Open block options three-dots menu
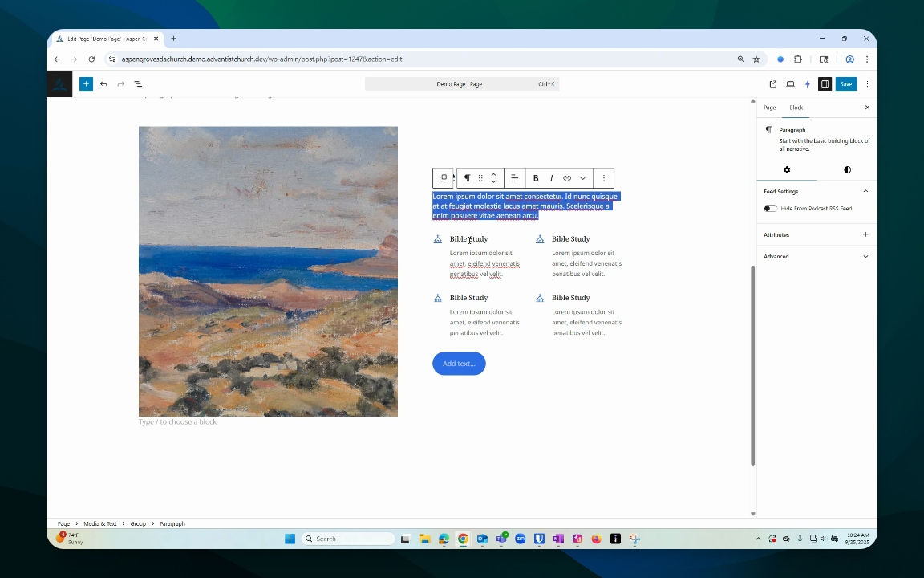 pos(603,178)
